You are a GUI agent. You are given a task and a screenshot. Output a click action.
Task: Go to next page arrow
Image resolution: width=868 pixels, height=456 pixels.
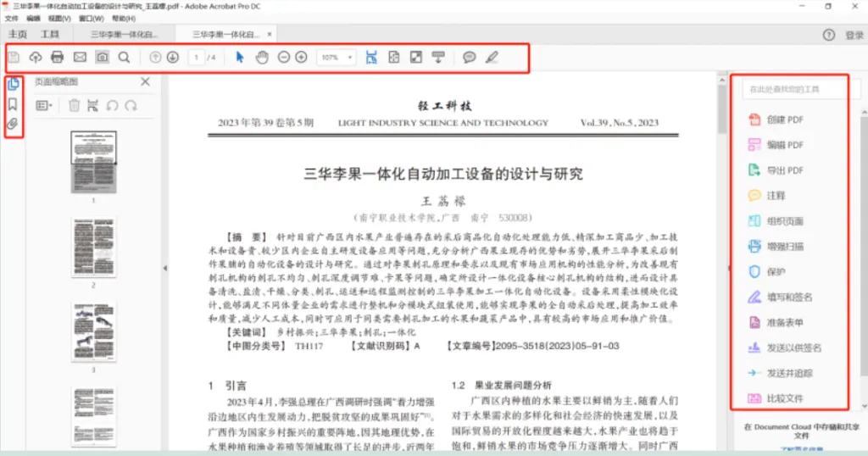(173, 57)
